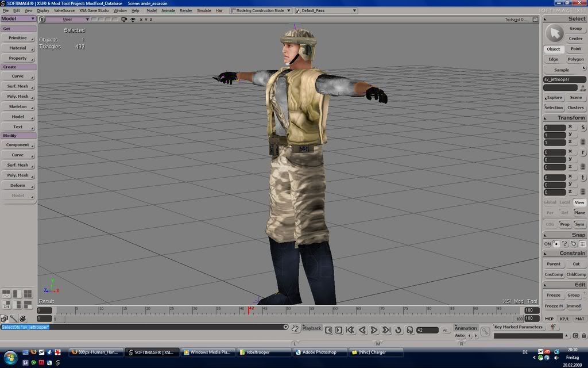The height and width of the screenshot is (368, 588).
Task: Expand the Primitive menu button
Action: click(18, 38)
